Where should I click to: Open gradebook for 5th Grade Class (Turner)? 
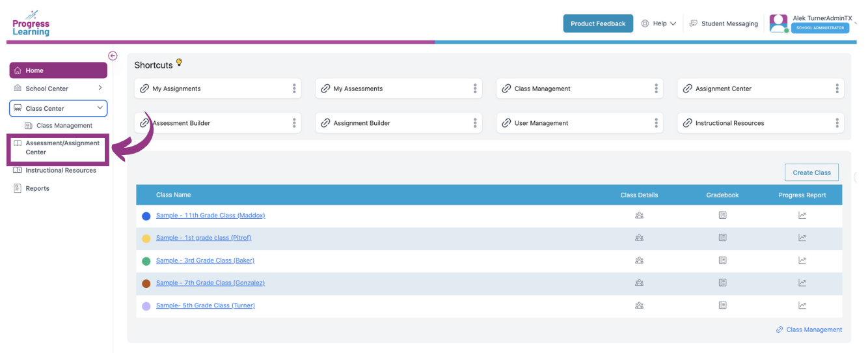(722, 305)
